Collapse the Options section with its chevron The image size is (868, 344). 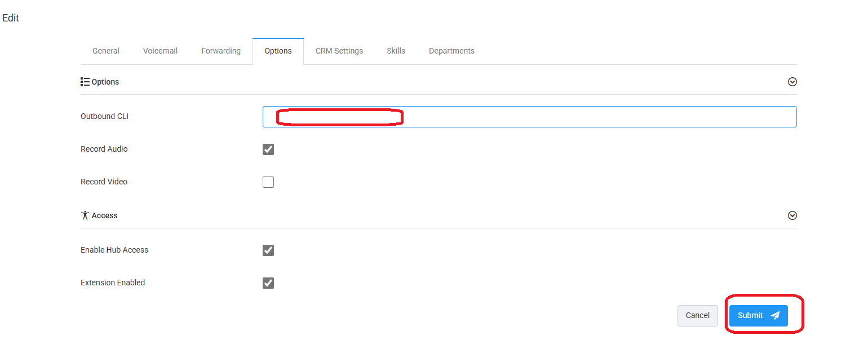click(792, 82)
